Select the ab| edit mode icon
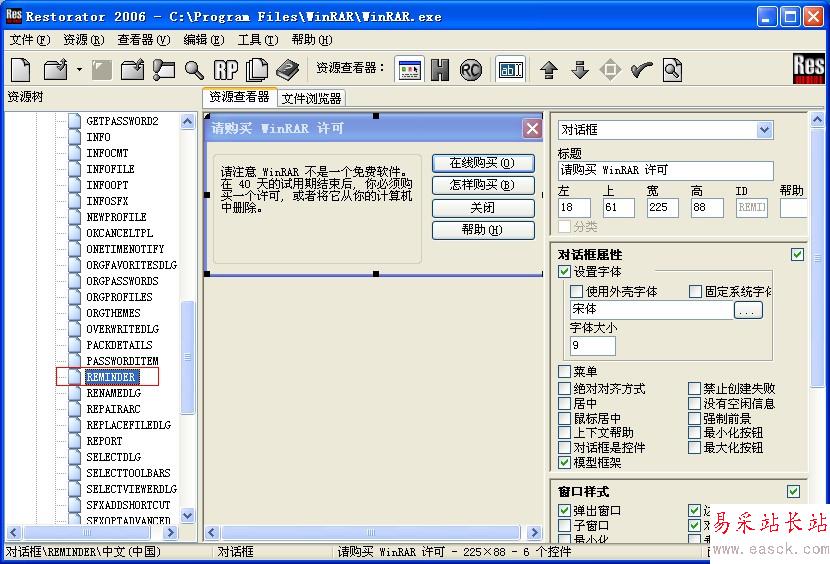 tap(511, 69)
